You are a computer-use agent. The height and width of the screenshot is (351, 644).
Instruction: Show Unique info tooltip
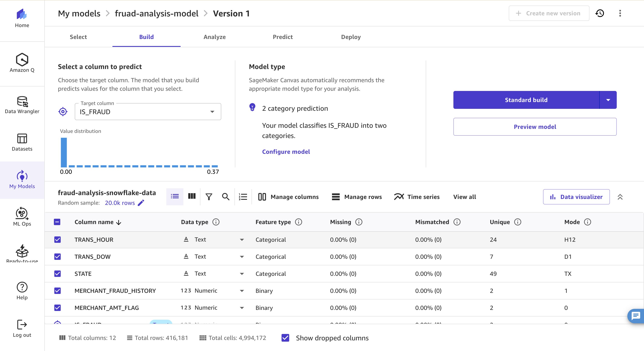pos(518,222)
